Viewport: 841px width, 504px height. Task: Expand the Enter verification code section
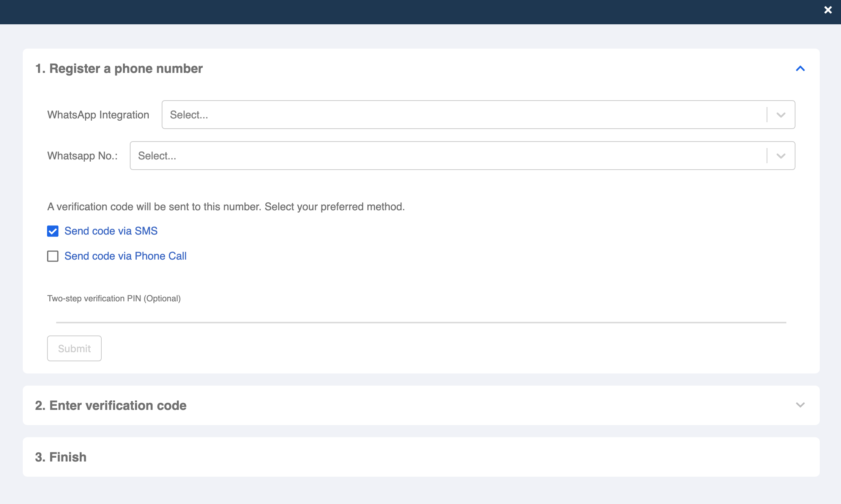[x=800, y=405]
